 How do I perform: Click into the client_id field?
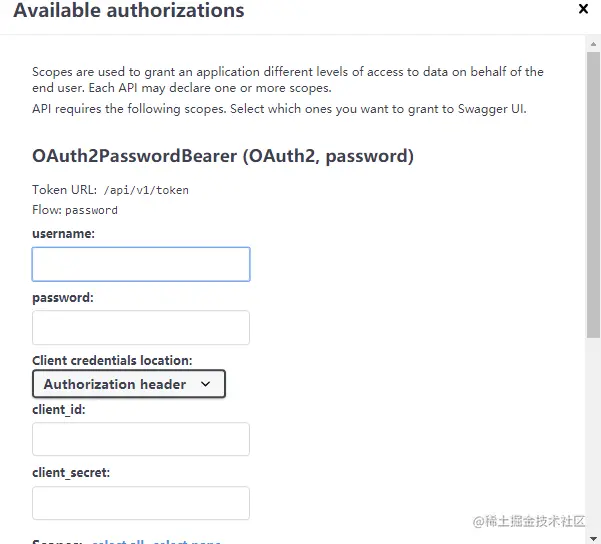141,440
